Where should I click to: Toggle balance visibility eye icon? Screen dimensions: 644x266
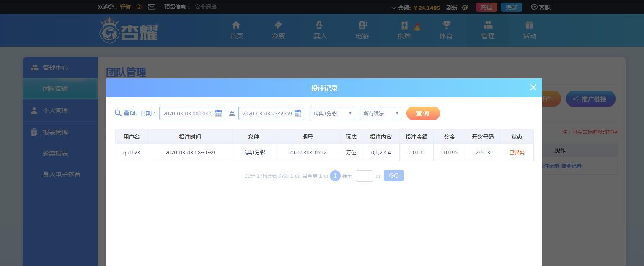pyautogui.click(x=465, y=8)
